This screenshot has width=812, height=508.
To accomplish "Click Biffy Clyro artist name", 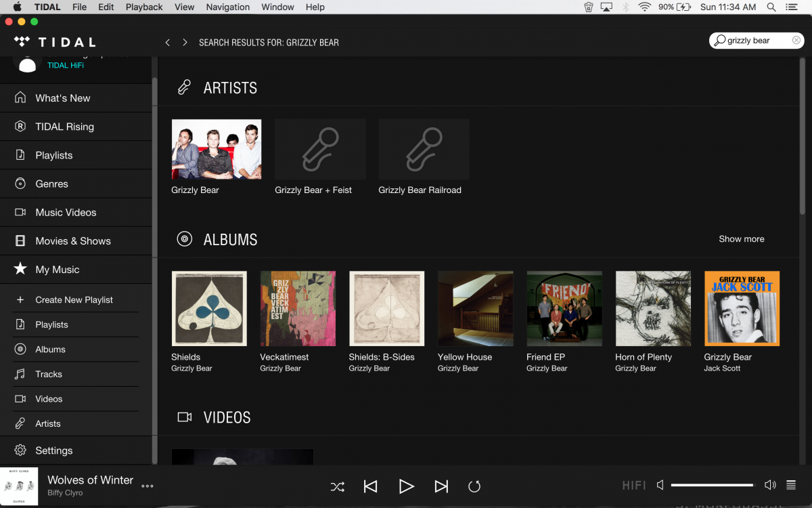I will pos(65,493).
